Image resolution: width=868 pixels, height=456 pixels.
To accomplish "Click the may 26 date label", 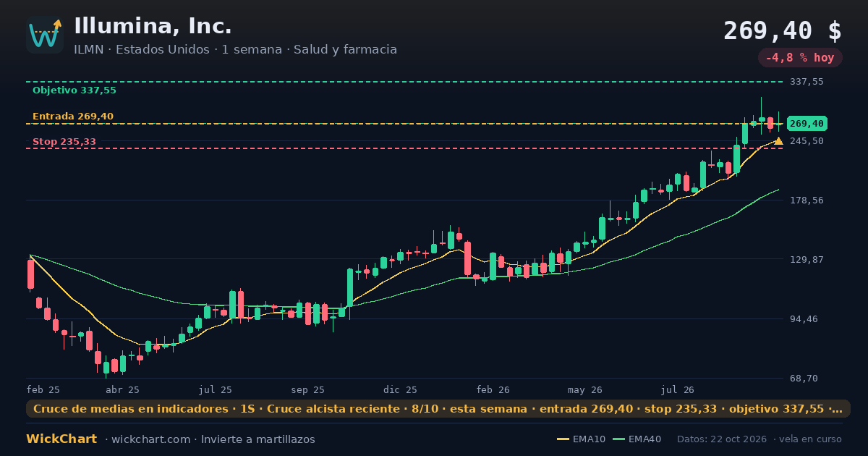I will (586, 389).
